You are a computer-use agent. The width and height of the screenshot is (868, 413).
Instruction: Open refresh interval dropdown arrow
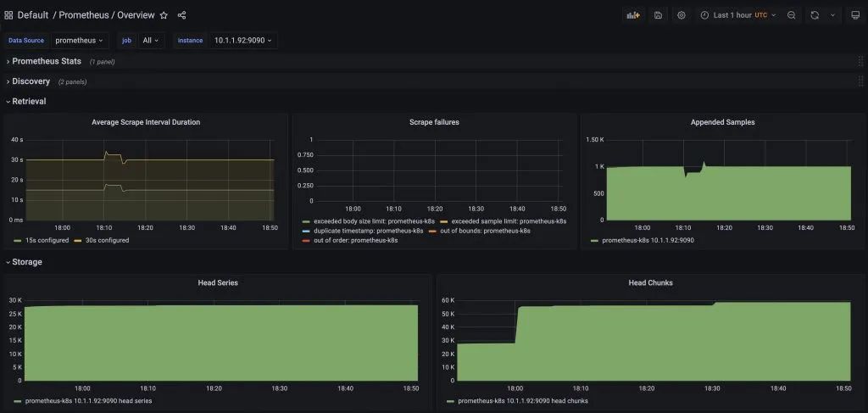pyautogui.click(x=832, y=15)
